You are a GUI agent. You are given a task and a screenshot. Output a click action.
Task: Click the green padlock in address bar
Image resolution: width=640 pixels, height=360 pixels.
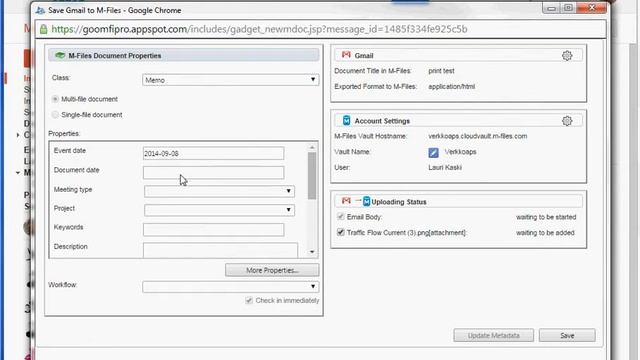pos(44,29)
